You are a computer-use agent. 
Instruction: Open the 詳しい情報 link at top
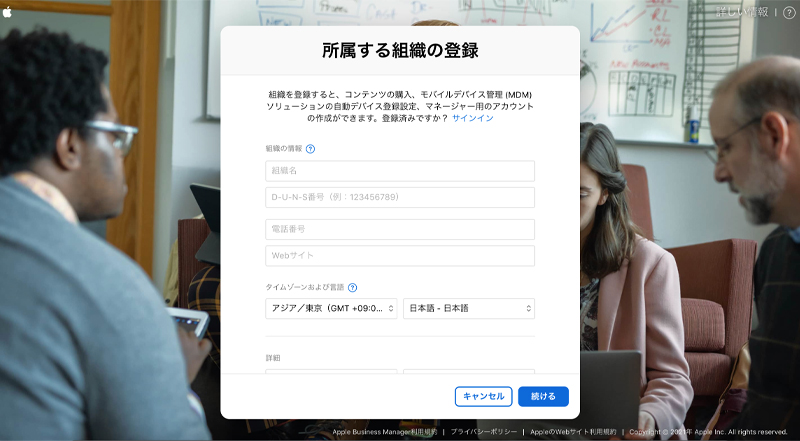point(742,13)
